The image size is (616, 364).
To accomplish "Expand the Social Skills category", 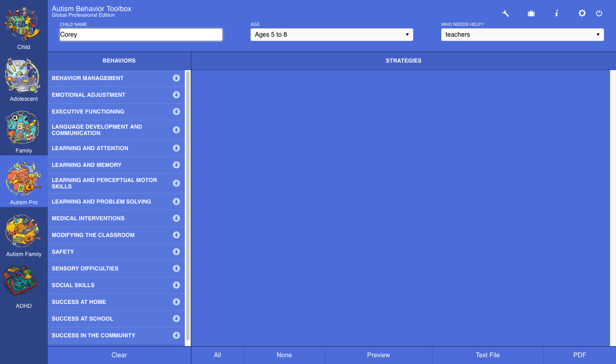I will (x=176, y=285).
